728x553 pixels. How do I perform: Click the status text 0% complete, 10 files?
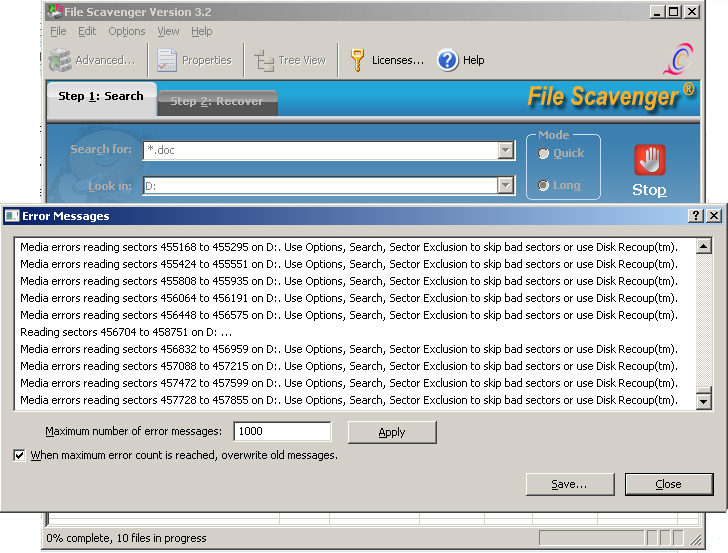(x=126, y=538)
